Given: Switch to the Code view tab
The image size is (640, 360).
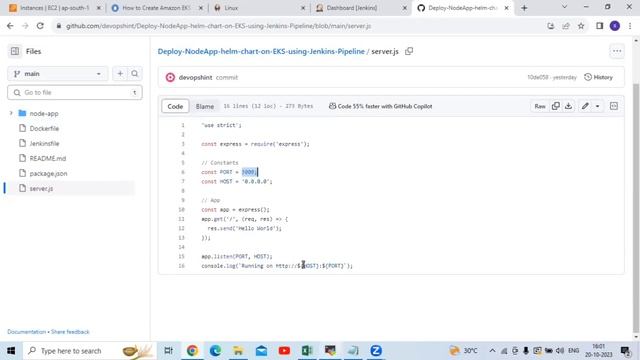Looking at the screenshot, I should point(175,106).
